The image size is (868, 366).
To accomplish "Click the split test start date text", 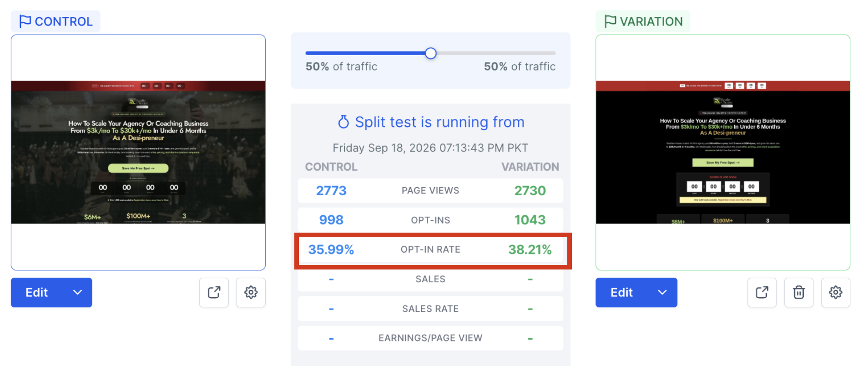I will click(x=430, y=148).
